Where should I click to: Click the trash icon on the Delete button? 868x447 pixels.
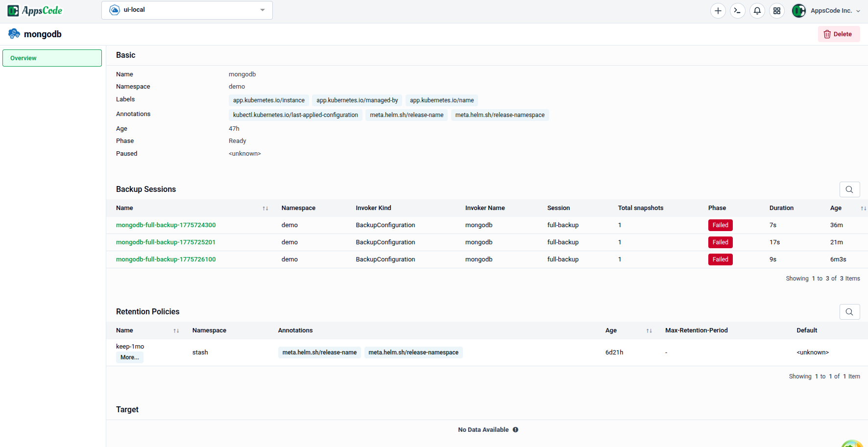(827, 34)
